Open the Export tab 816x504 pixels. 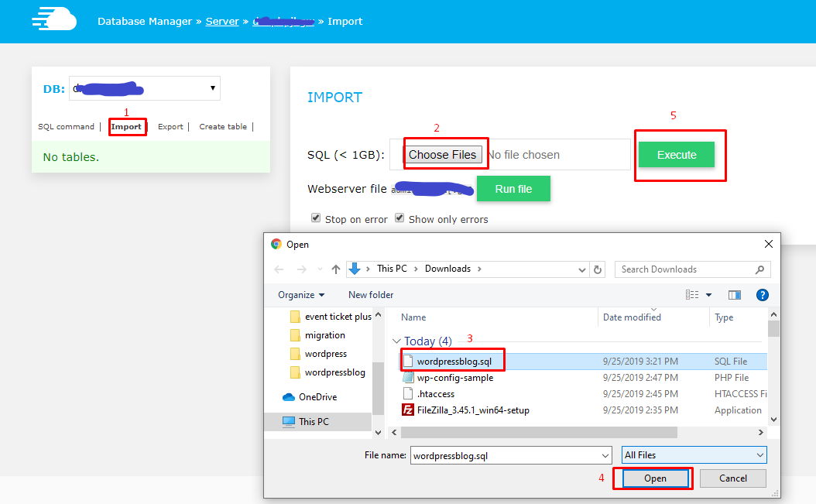[x=170, y=127]
